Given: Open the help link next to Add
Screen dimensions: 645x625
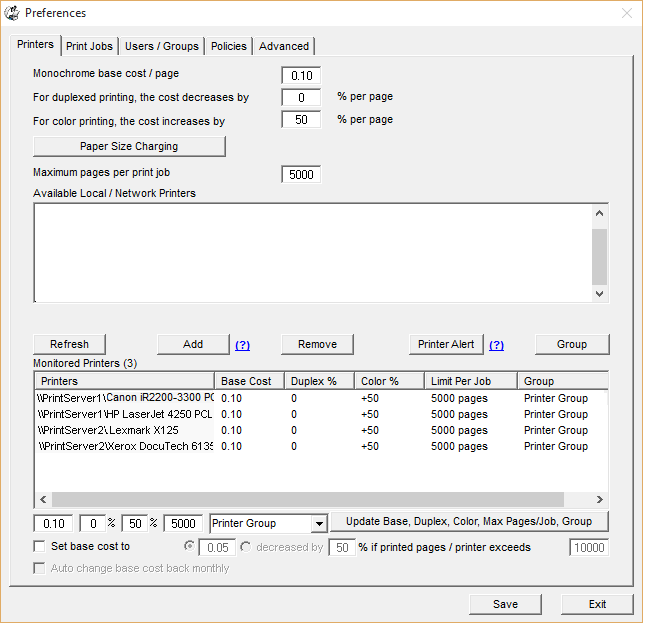Looking at the screenshot, I should point(242,345).
